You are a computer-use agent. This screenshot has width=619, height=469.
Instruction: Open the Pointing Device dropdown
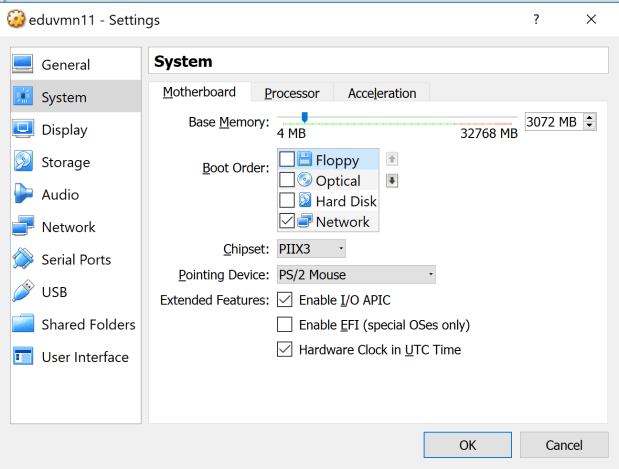coord(355,274)
